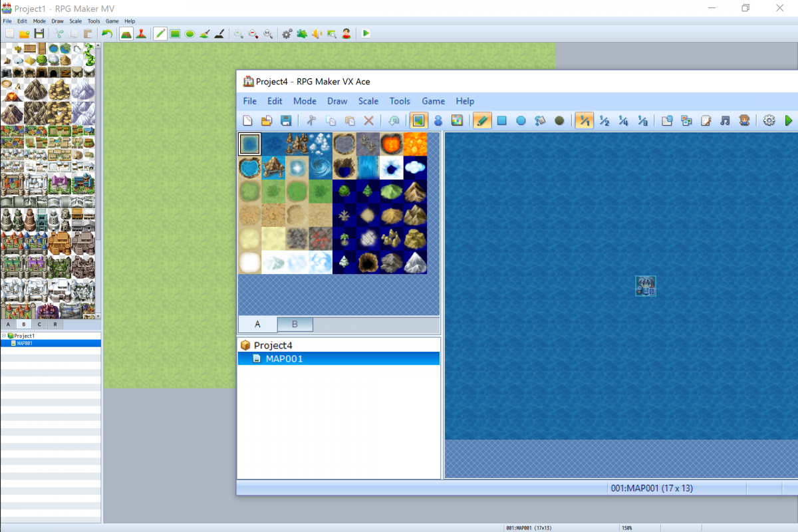
Task: Choose the Shadow Pen tool in MV toolbar
Action: [219, 33]
